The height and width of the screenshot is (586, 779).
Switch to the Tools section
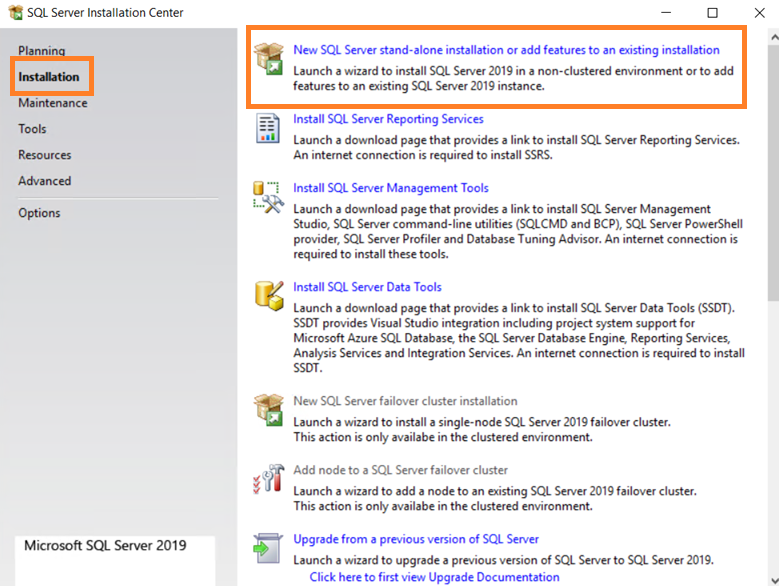point(32,129)
